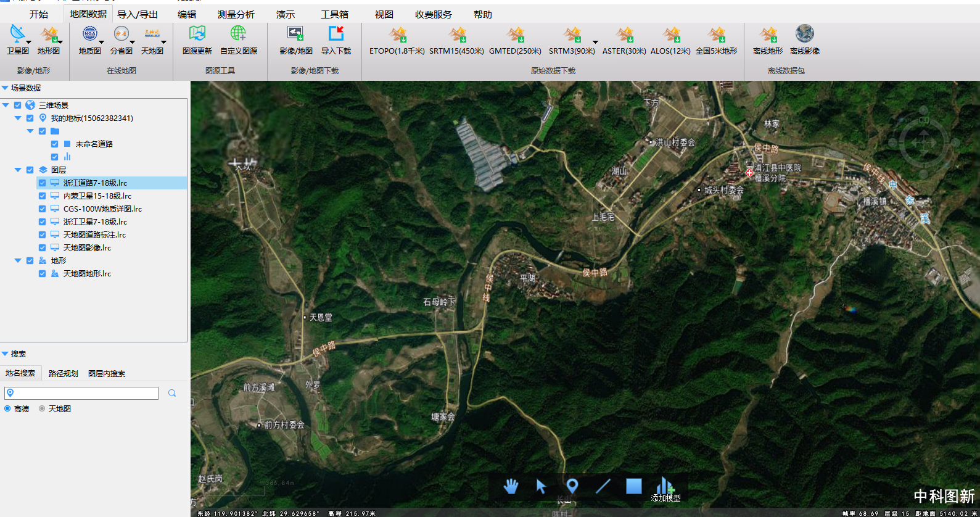Screen dimensions: 980x517
Task: Click 图源更新 map source update icon
Action: click(x=197, y=34)
